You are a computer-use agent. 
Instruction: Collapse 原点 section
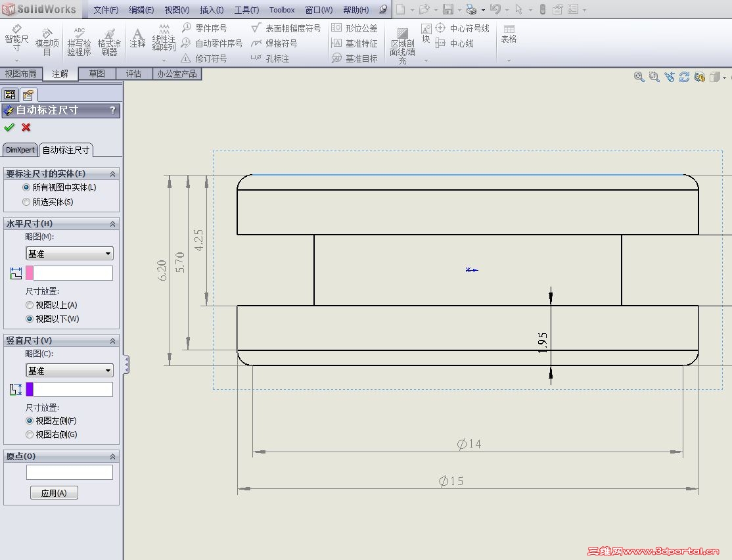point(112,456)
